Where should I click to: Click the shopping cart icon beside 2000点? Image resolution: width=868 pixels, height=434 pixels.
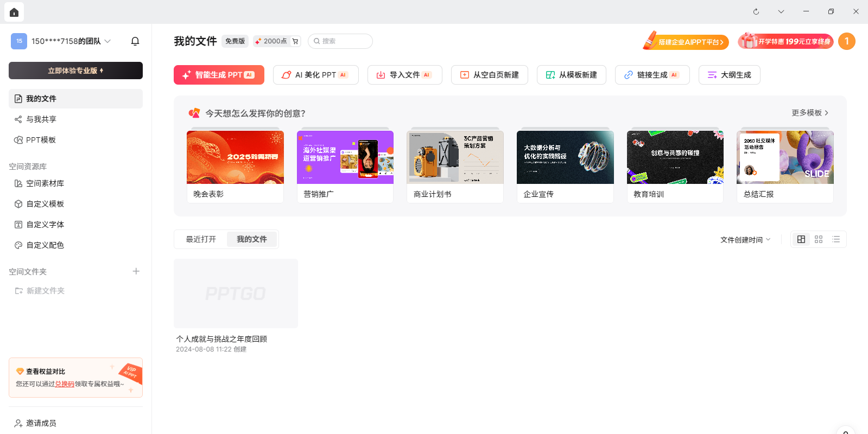click(x=295, y=41)
